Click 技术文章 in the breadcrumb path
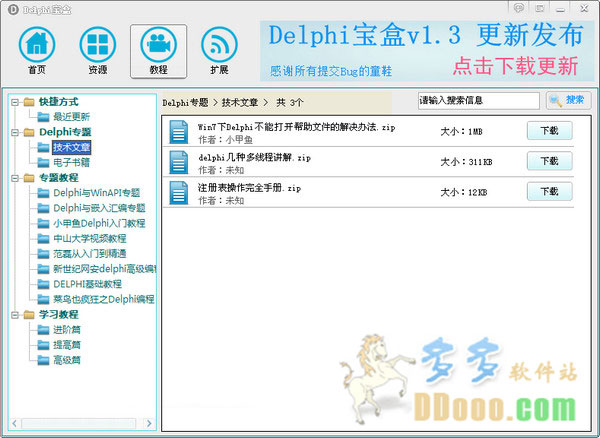Image resolution: width=600 pixels, height=438 pixels. [240, 103]
